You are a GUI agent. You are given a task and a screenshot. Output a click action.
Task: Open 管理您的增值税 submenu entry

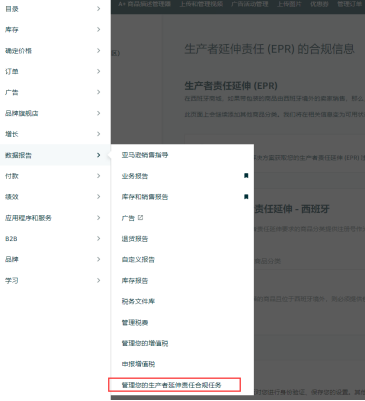[x=145, y=343]
